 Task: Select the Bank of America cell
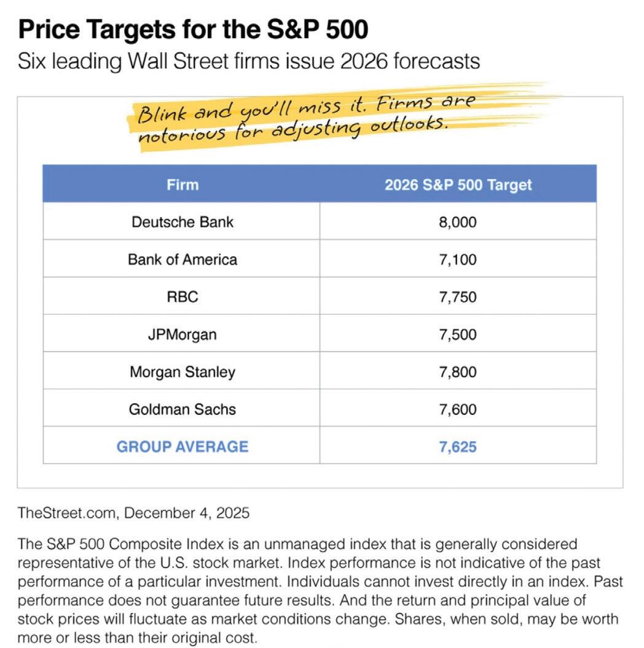(182, 259)
